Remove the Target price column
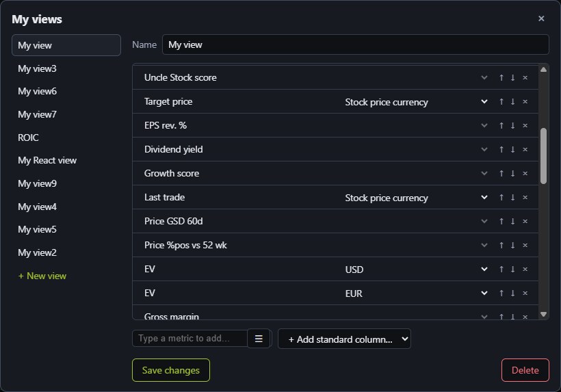561x392 pixels. 525,101
